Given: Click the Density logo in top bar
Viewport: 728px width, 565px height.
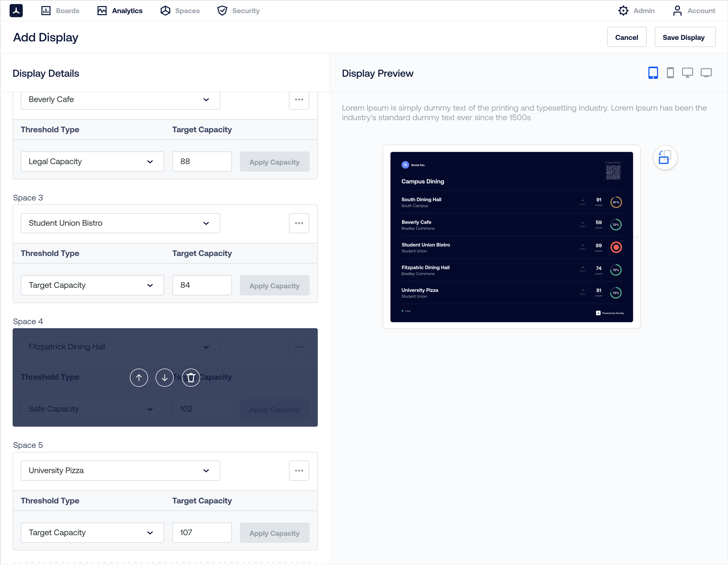Looking at the screenshot, I should pyautogui.click(x=16, y=11).
